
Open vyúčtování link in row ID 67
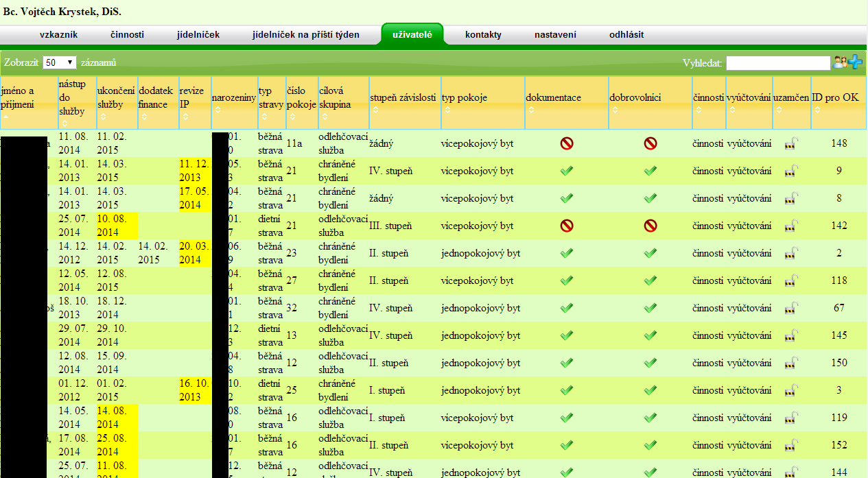749,308
